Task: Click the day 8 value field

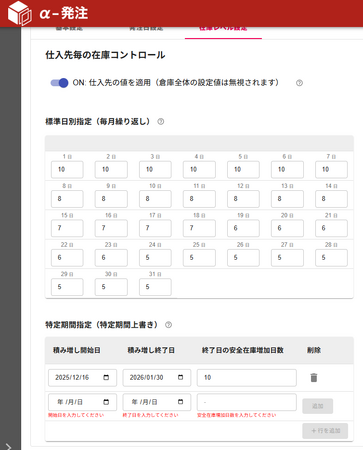Action: pyautogui.click(x=67, y=199)
